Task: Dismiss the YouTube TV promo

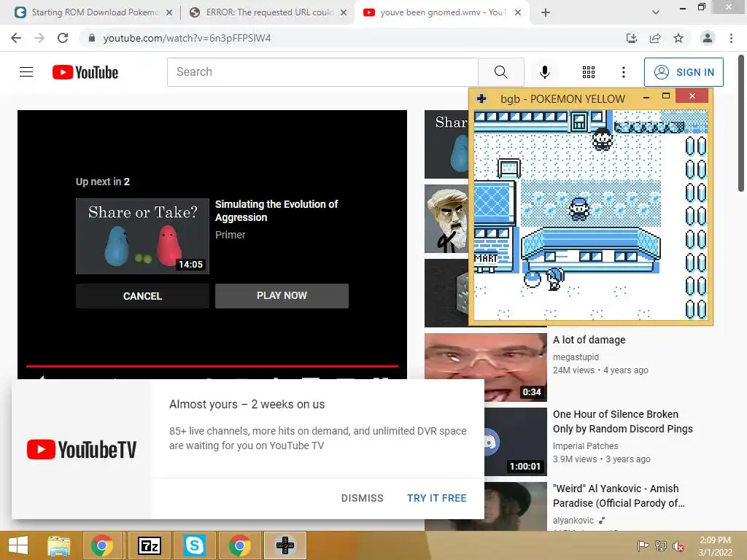Action: (x=362, y=498)
